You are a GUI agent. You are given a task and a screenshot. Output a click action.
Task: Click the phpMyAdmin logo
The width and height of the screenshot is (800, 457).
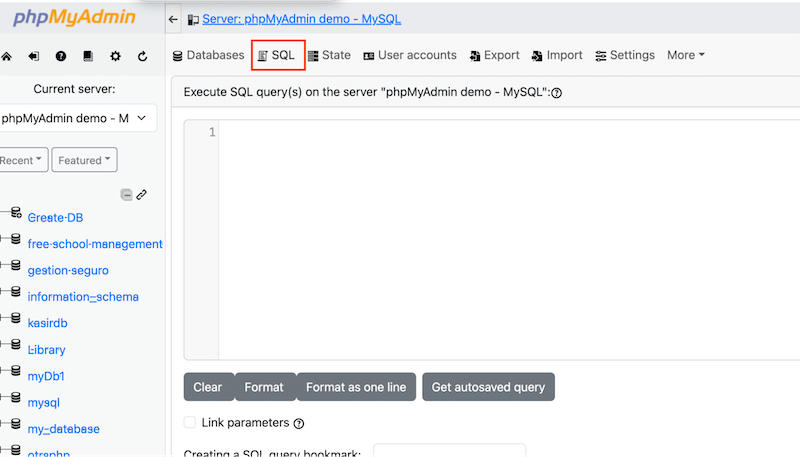pos(74,18)
